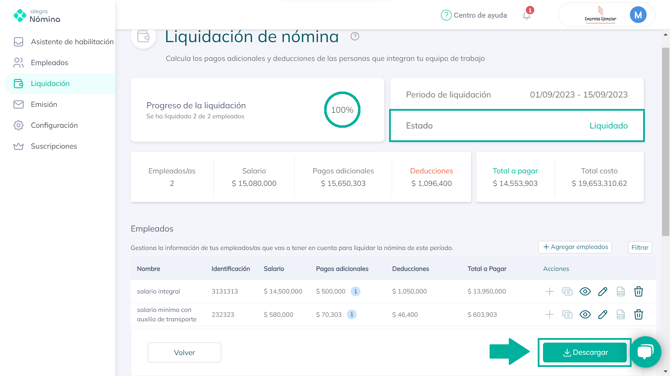This screenshot has width=670, height=376.
Task: Click the Total a pagar $ 14,553,903 summary
Action: click(515, 177)
